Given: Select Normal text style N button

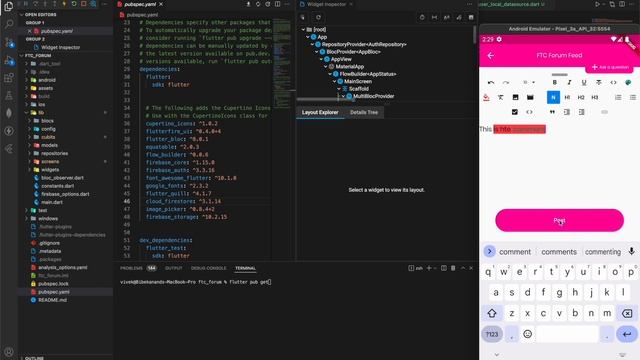Looking at the screenshot, I should (553, 97).
